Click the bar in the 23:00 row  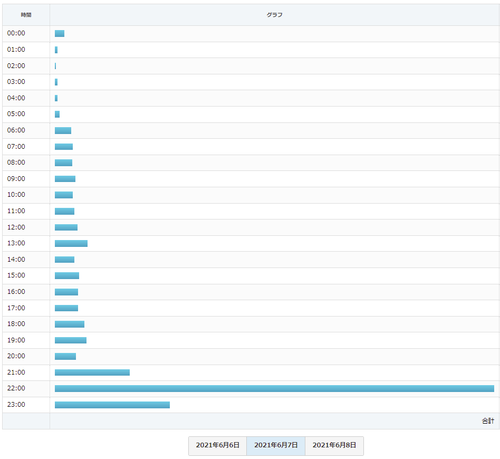coord(112,405)
